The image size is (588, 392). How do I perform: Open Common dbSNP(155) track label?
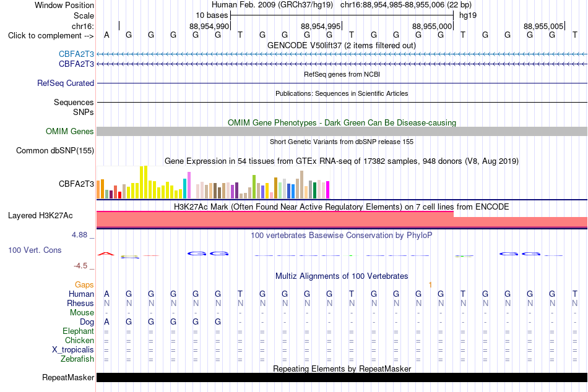tap(54, 151)
